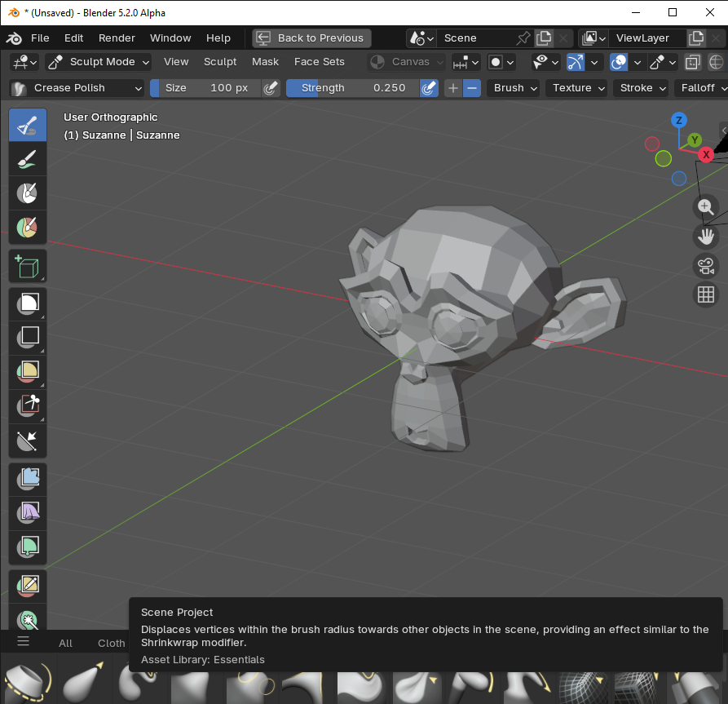This screenshot has width=728, height=704.
Task: Open the Mask menu in header
Action: pos(265,62)
